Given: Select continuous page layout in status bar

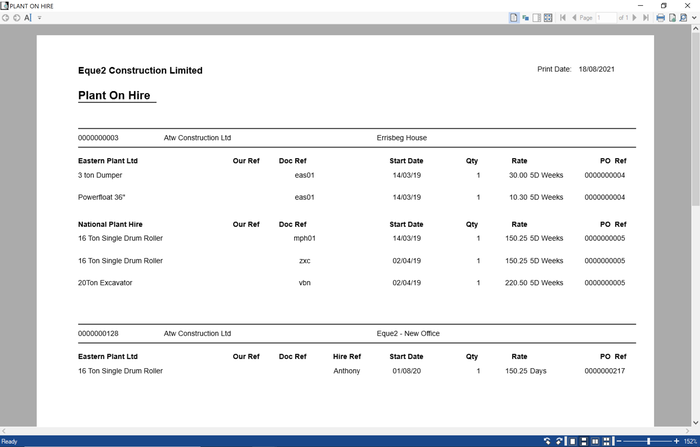Looking at the screenshot, I should pos(583,441).
